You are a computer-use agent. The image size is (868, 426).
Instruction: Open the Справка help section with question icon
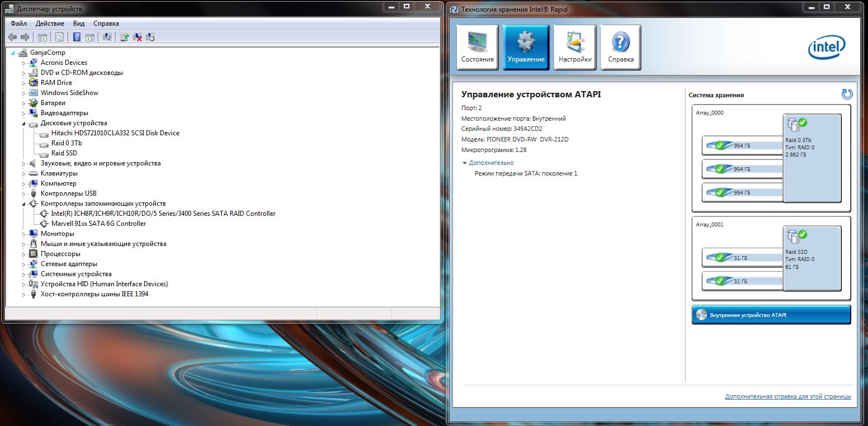tap(621, 48)
